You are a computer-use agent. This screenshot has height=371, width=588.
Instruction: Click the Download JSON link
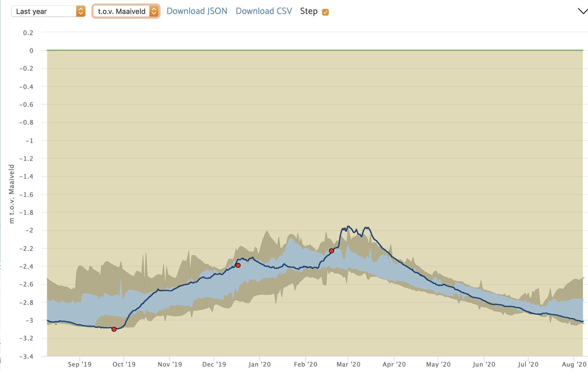[197, 11]
